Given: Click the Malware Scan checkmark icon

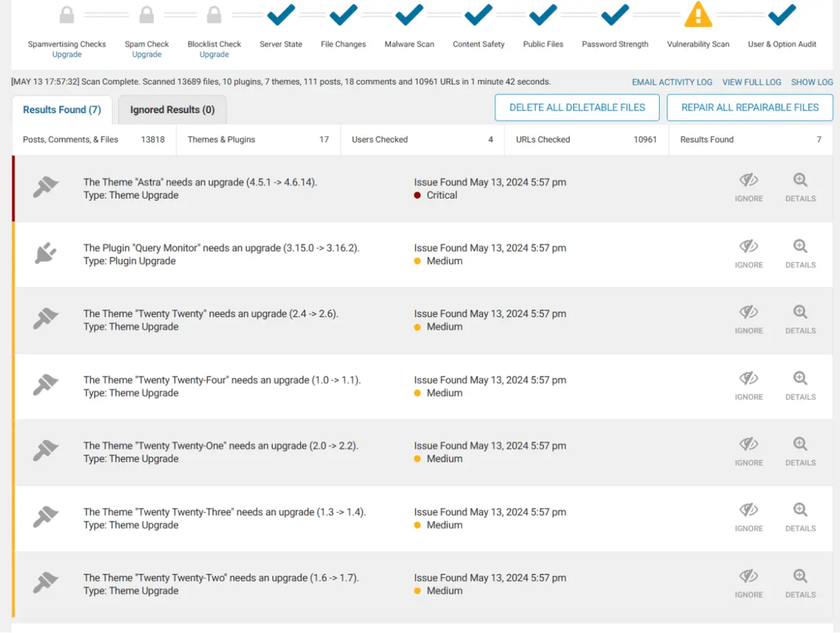Looking at the screenshot, I should 408,14.
